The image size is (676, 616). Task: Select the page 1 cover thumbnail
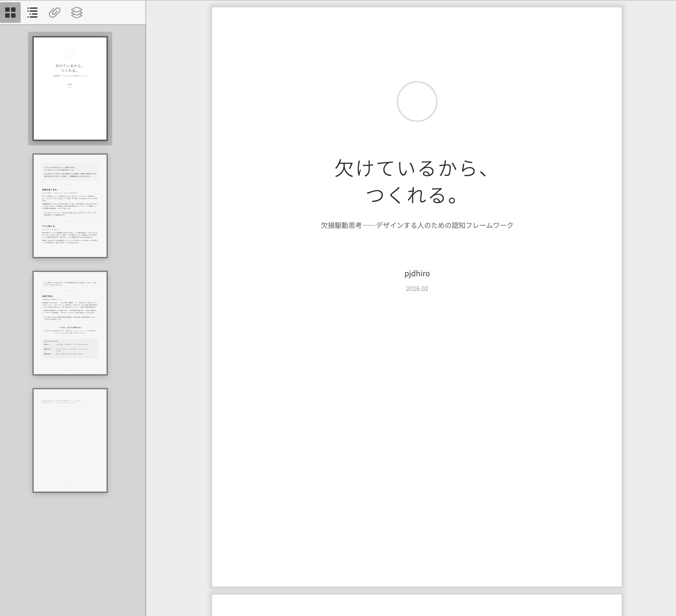tap(70, 89)
